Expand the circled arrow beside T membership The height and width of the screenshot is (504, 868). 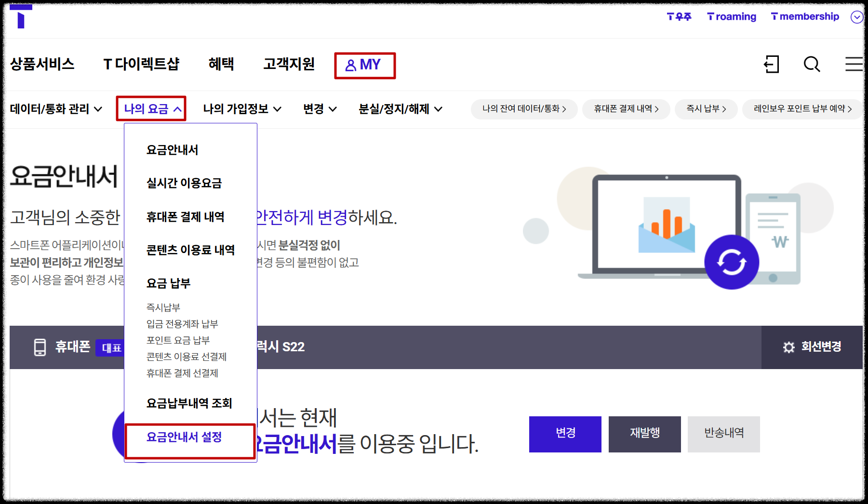(856, 17)
